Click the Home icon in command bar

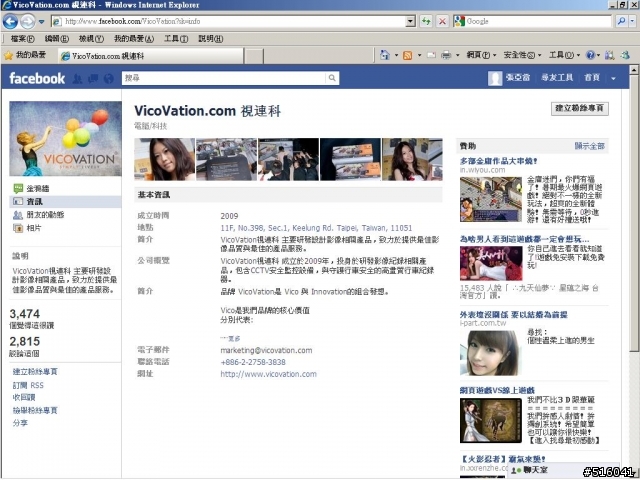tap(384, 55)
